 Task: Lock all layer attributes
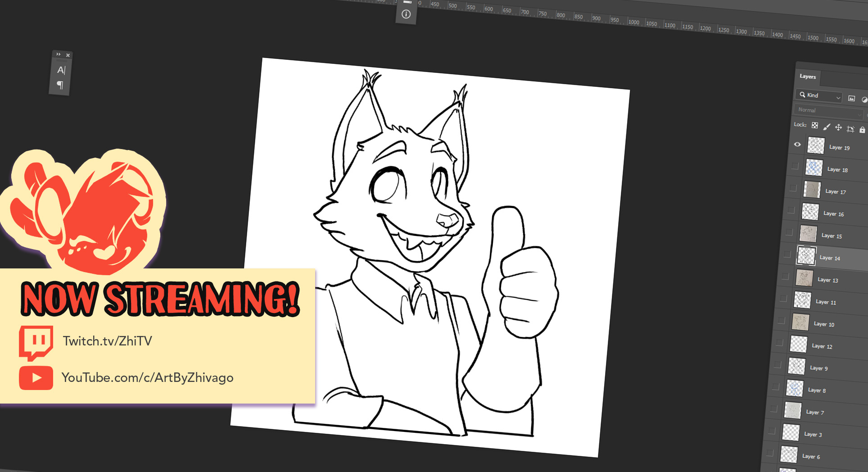click(x=862, y=130)
